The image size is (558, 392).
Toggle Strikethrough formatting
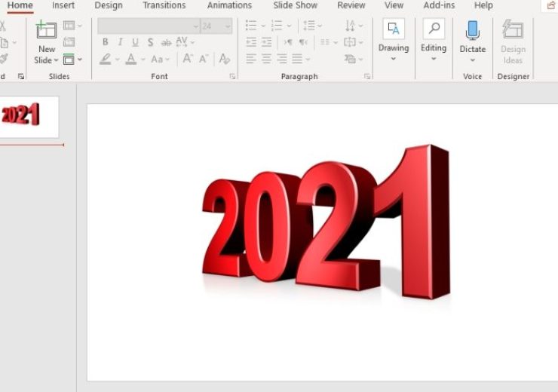pos(166,43)
